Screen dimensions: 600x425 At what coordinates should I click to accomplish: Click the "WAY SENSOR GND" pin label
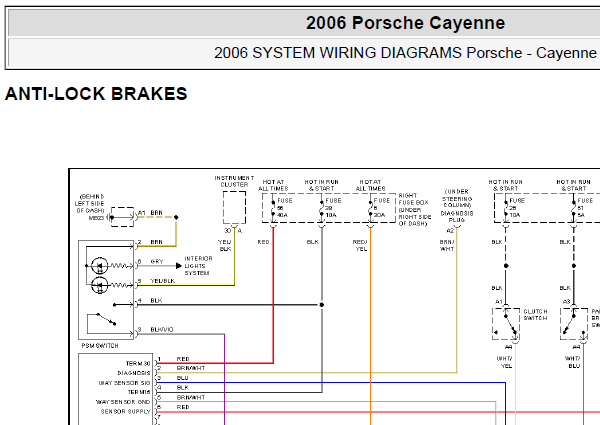click(123, 402)
